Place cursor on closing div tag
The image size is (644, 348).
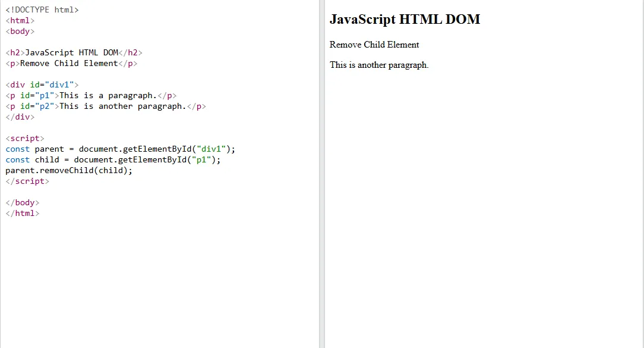click(20, 117)
